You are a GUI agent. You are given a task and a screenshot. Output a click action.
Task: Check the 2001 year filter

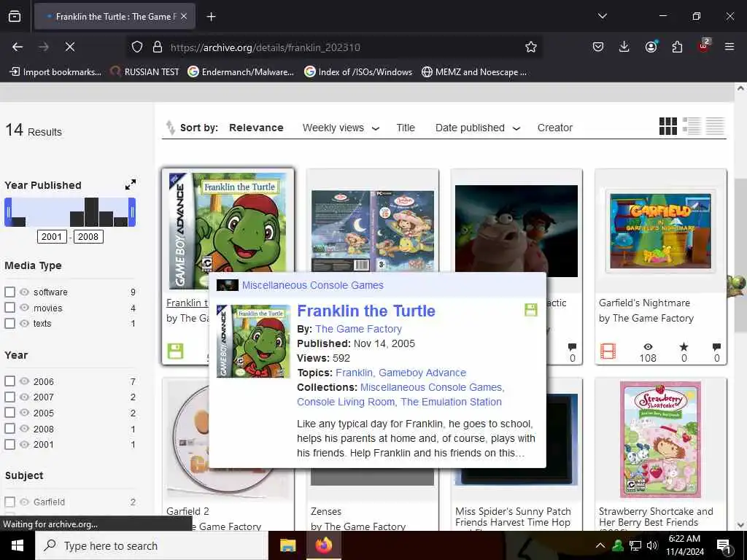click(9, 444)
